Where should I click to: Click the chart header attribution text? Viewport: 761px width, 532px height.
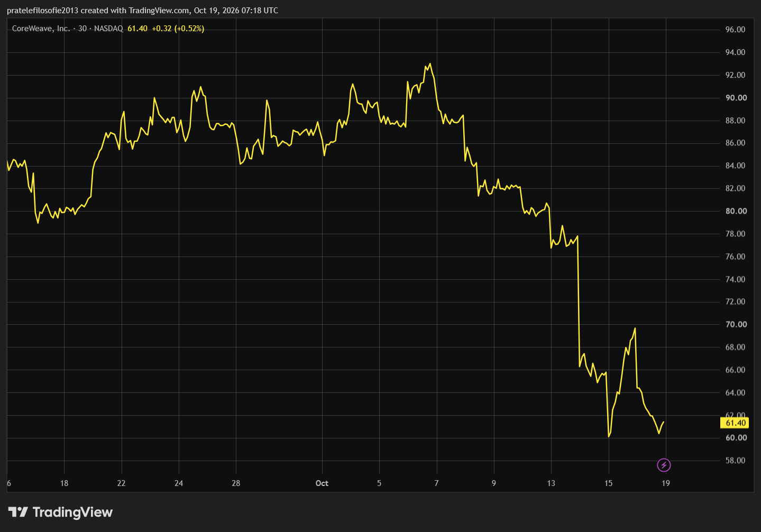142,11
